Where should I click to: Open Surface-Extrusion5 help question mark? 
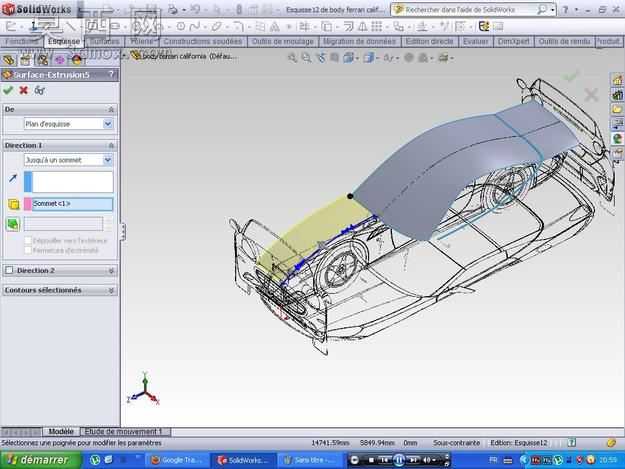(x=111, y=75)
